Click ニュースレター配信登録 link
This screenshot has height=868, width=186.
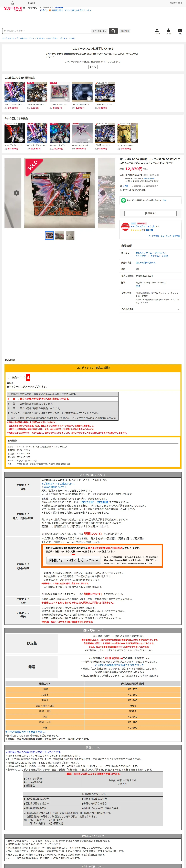click(x=170, y=236)
